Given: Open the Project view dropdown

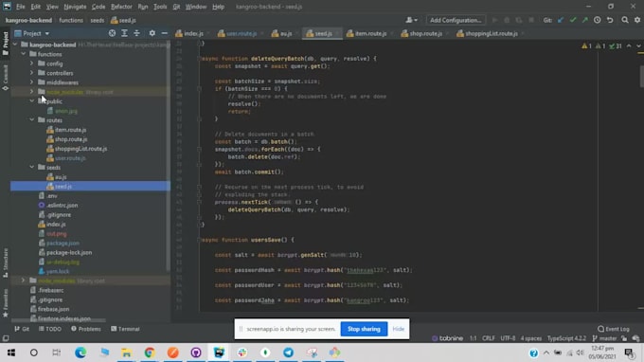Looking at the screenshot, I should tap(32, 33).
